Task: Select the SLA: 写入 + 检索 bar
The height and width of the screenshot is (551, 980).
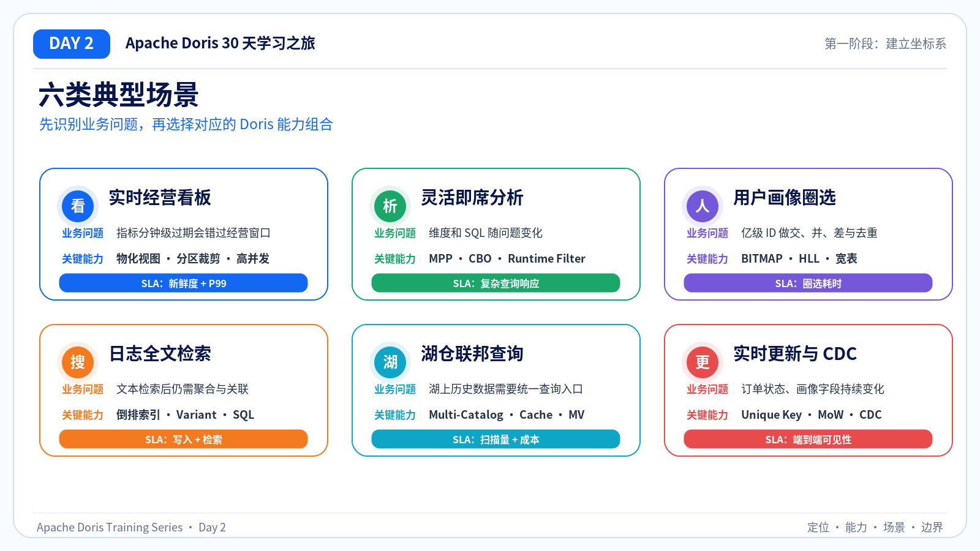Action: tap(183, 440)
